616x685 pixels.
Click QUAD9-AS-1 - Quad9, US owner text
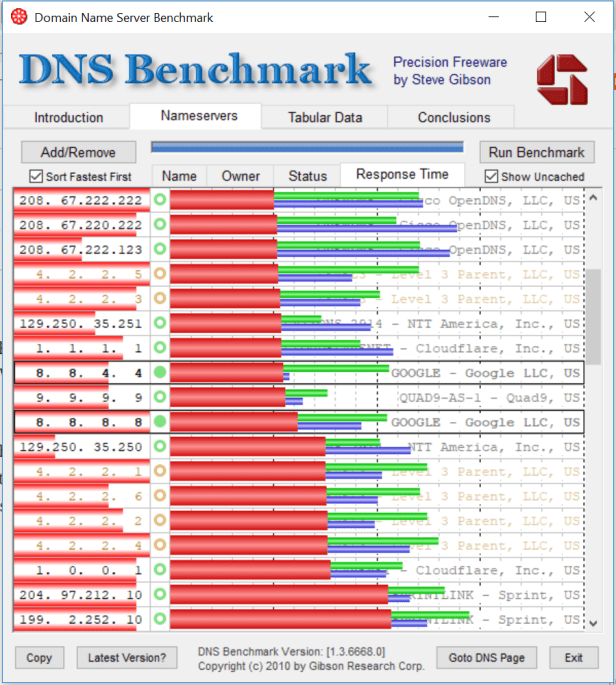point(490,398)
